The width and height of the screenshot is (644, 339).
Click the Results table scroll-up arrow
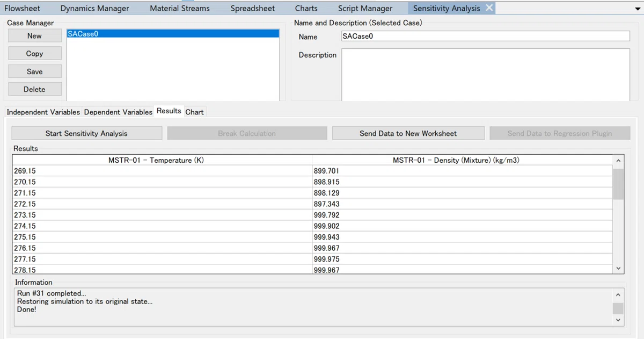click(618, 161)
